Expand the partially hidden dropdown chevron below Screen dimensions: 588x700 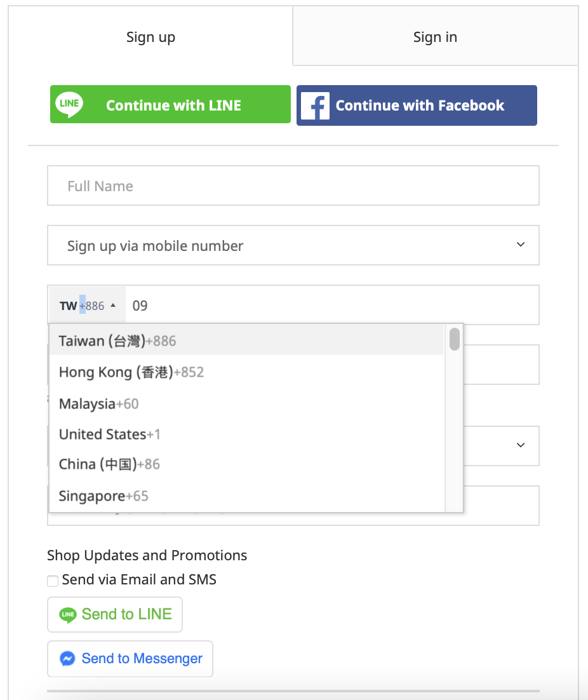(x=520, y=445)
